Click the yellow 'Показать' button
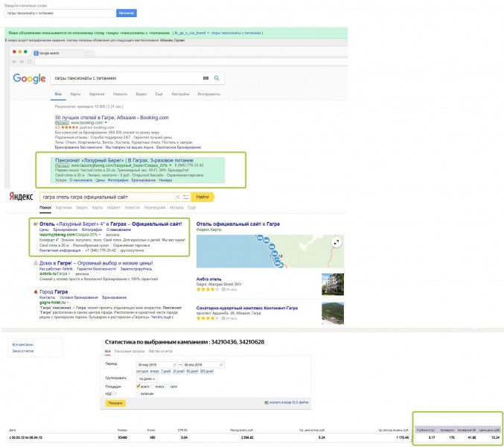Image resolution: width=504 pixels, height=447 pixels. pos(115,403)
